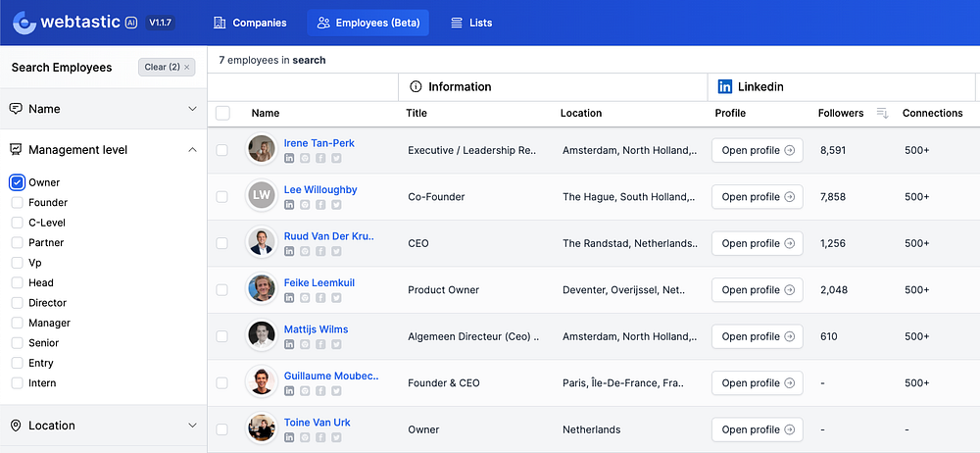Click Feike Leemkuil's LinkedIn icon

[289, 298]
